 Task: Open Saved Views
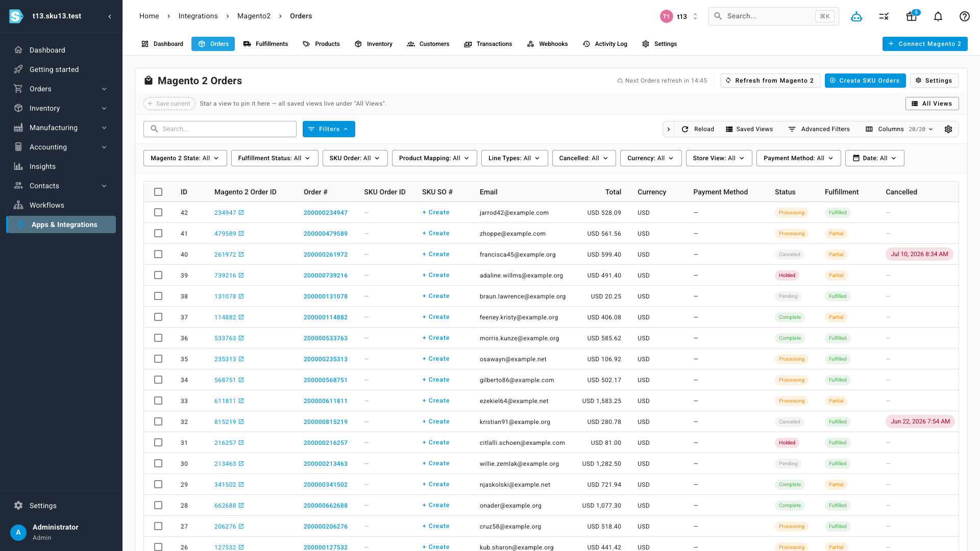point(749,129)
